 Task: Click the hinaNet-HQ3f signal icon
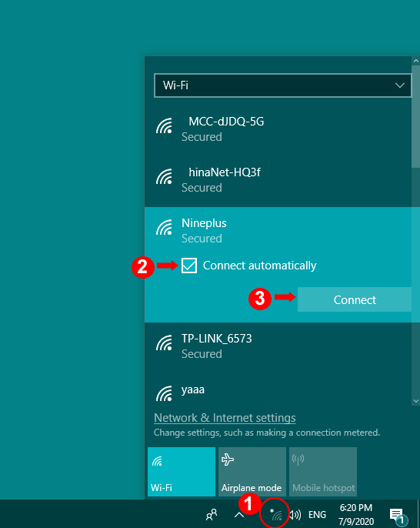(165, 177)
